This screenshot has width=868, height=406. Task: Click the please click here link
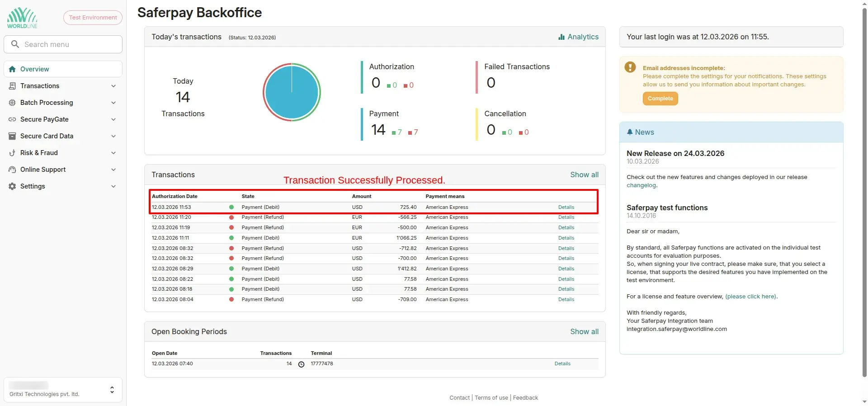coord(750,297)
